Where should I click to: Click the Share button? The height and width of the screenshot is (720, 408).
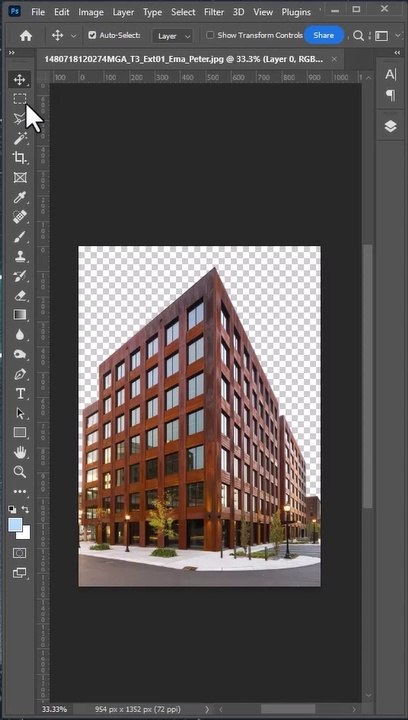pos(324,35)
